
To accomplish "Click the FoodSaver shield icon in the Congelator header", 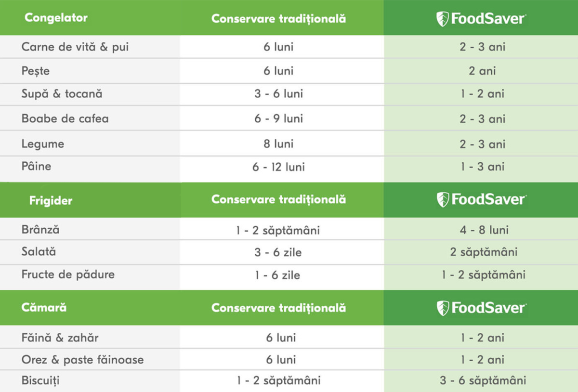I will click(442, 19).
